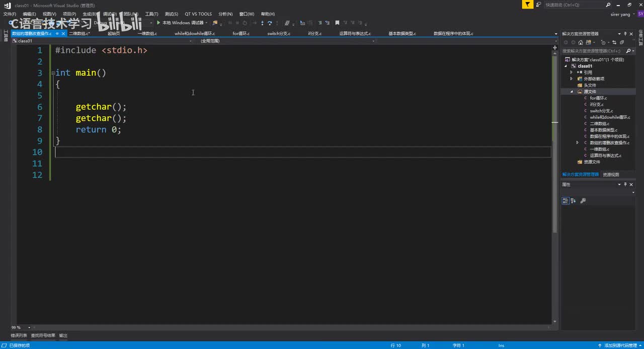Pin the 属性 panel with pushpin icon

click(x=625, y=185)
